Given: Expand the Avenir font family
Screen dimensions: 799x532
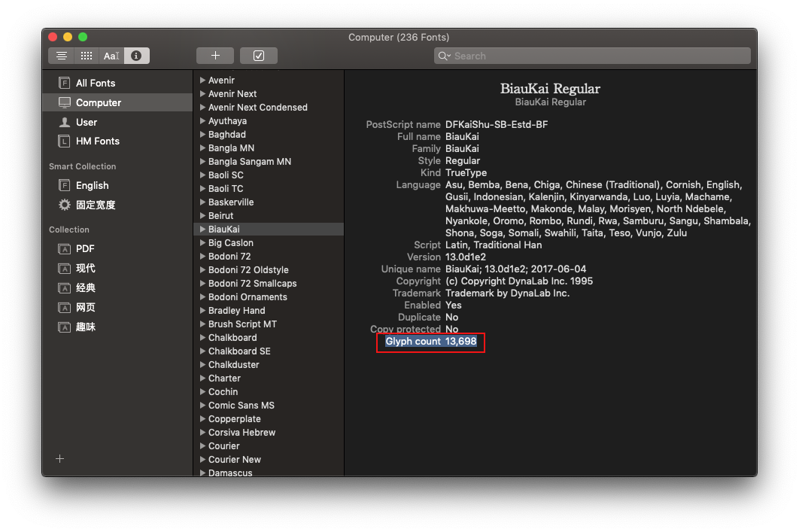Looking at the screenshot, I should (x=202, y=80).
